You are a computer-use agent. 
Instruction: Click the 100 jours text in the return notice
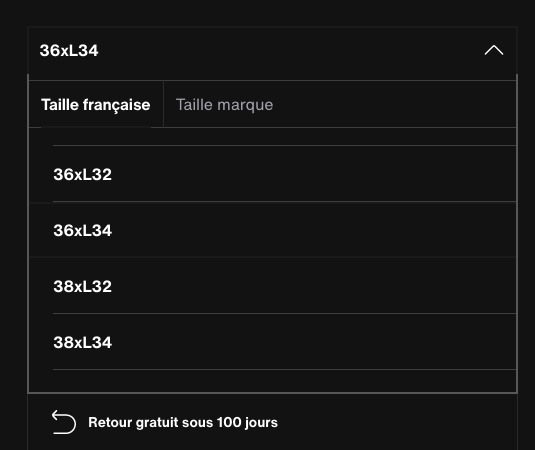[247, 422]
